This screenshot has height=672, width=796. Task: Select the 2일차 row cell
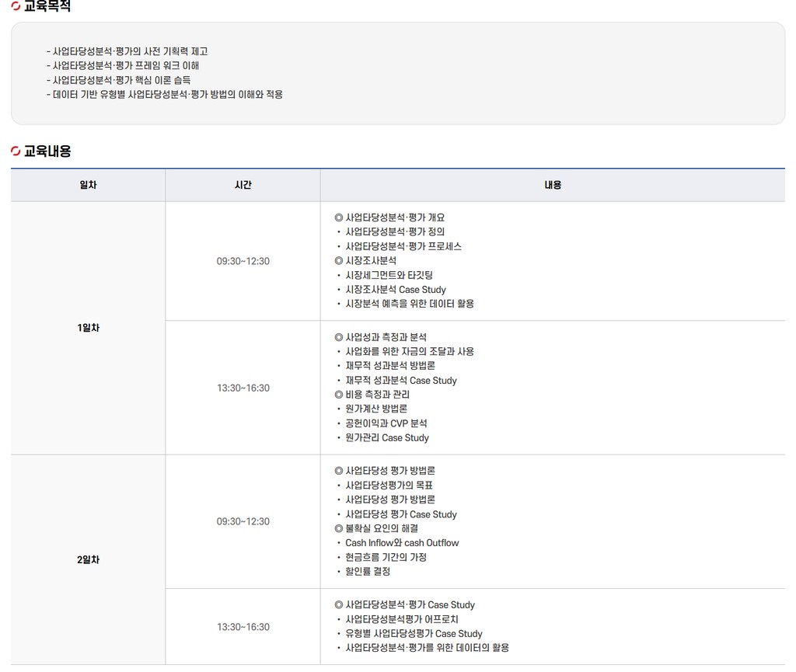pos(88,559)
